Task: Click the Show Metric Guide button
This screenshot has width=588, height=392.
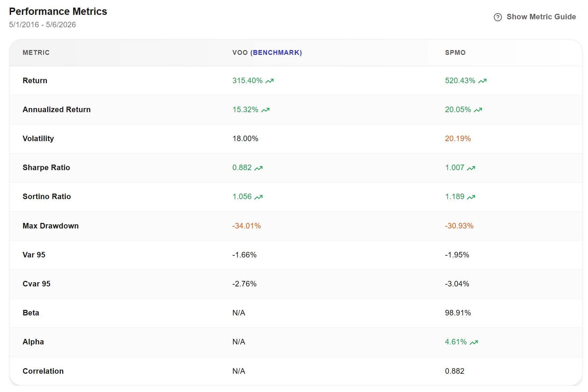Action: (x=535, y=17)
